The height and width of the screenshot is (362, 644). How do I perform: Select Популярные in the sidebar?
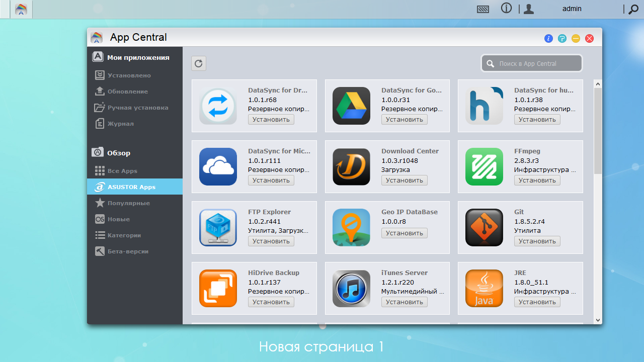click(x=135, y=203)
